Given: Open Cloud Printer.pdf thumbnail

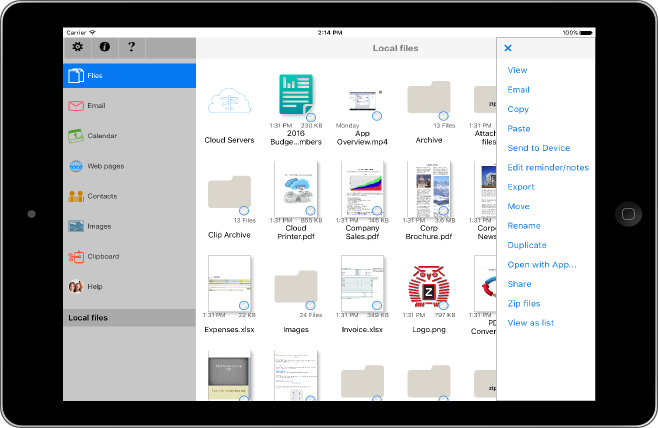Looking at the screenshot, I should pos(296,189).
